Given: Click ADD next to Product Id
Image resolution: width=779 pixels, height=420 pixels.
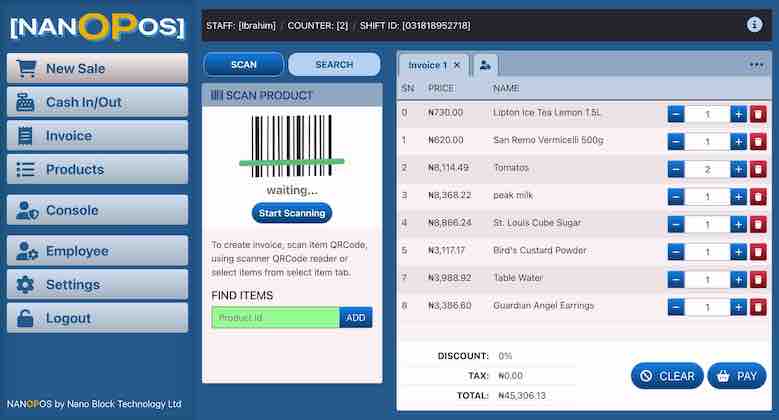Looking at the screenshot, I should pyautogui.click(x=356, y=317).
